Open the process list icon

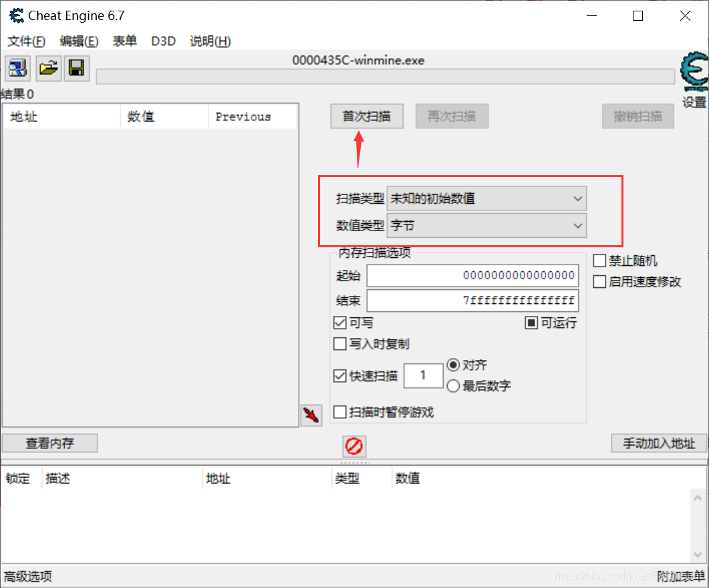click(x=17, y=68)
